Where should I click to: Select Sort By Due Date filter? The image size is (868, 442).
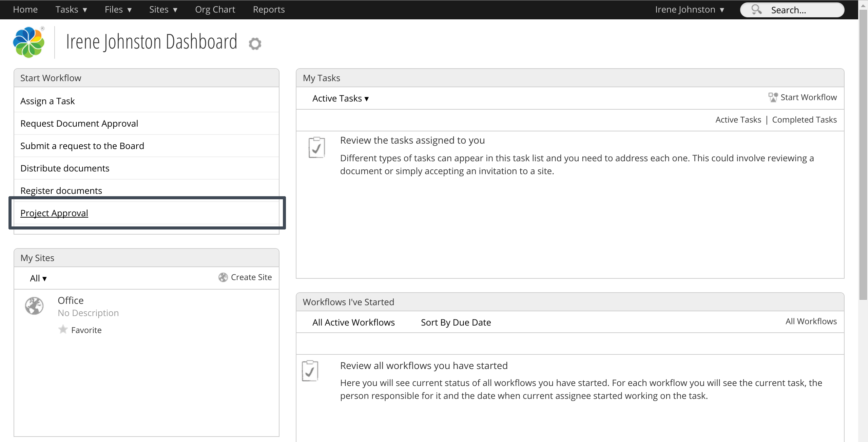tap(456, 323)
